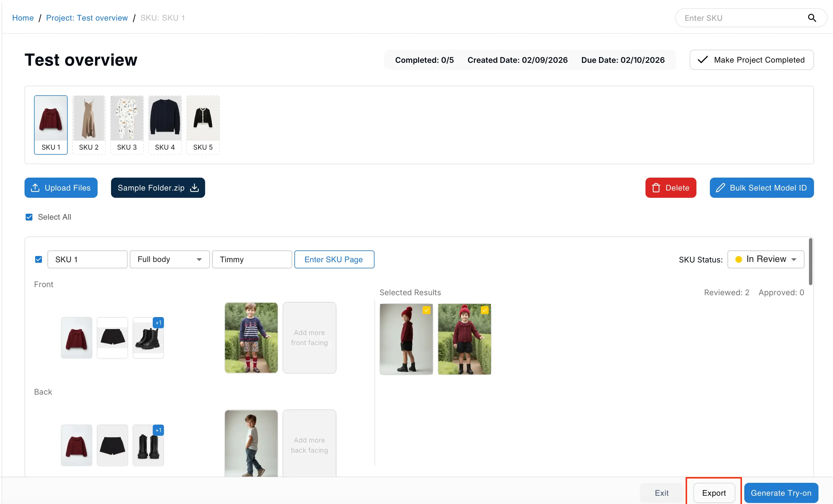Click the Approved: 0 label
This screenshot has height=504, width=833.
tap(781, 292)
